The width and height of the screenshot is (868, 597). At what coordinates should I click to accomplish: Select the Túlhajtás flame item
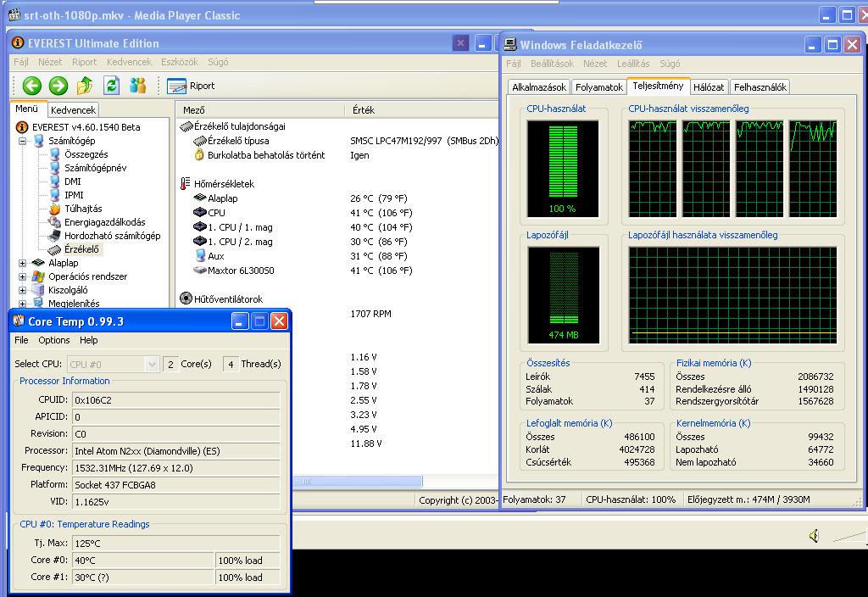click(83, 209)
